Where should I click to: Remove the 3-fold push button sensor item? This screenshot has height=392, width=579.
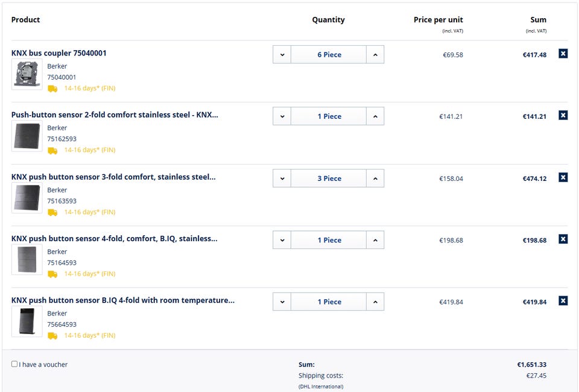point(563,177)
